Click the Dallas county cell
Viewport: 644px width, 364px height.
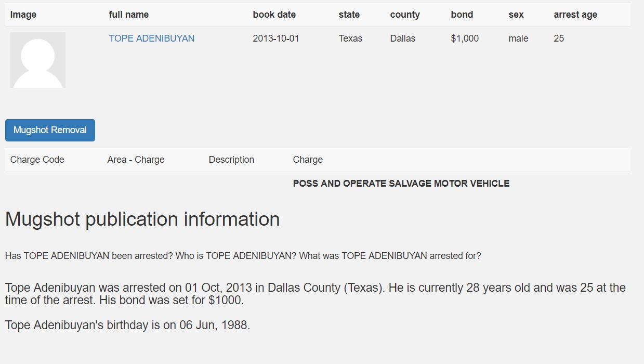(x=402, y=38)
